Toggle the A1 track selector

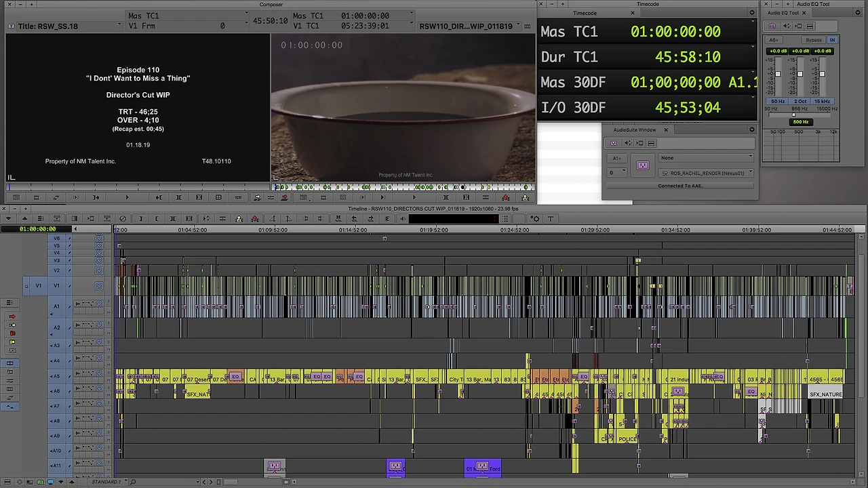[x=57, y=306]
